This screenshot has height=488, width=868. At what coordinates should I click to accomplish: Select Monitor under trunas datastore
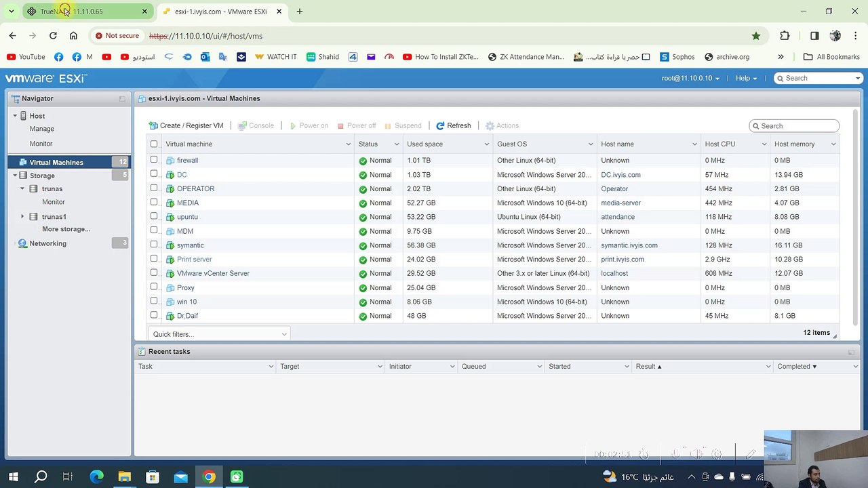click(54, 202)
